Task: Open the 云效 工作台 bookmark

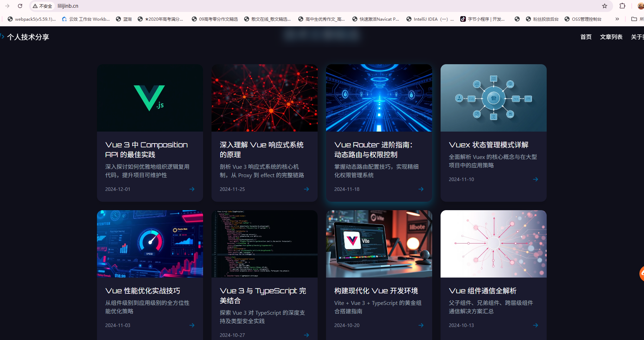Action: 86,19
